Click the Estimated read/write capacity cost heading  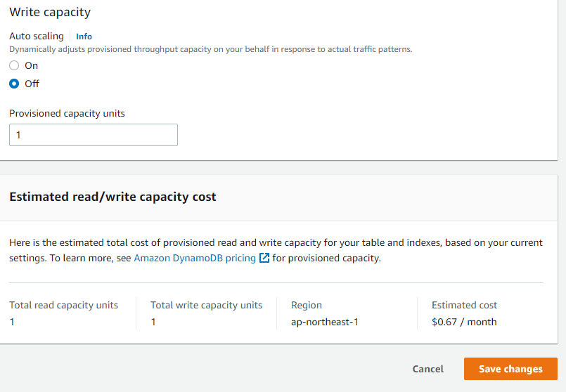tap(112, 197)
